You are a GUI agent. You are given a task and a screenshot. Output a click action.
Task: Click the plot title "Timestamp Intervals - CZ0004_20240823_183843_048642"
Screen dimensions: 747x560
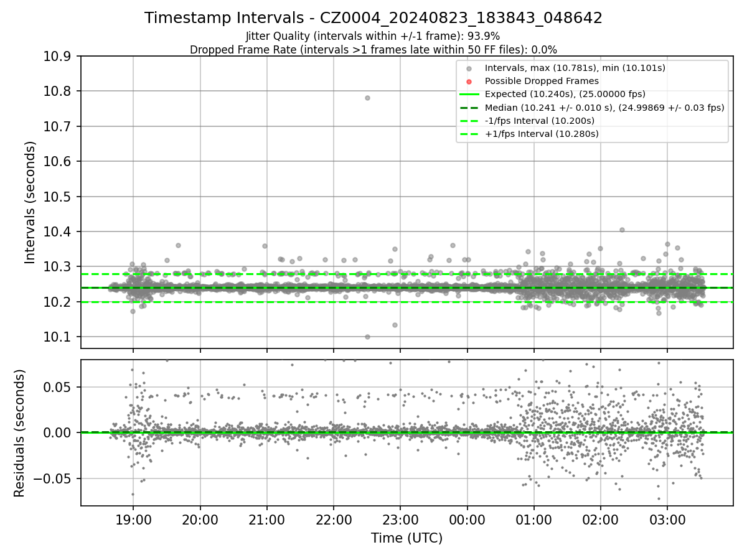374,18
